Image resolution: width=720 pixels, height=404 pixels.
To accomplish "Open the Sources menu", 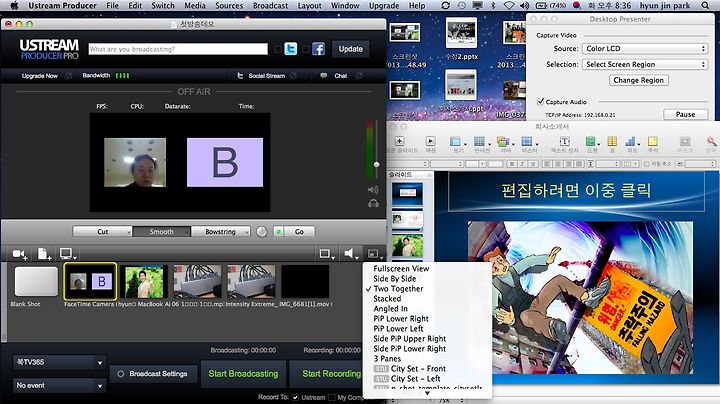I will tap(229, 6).
